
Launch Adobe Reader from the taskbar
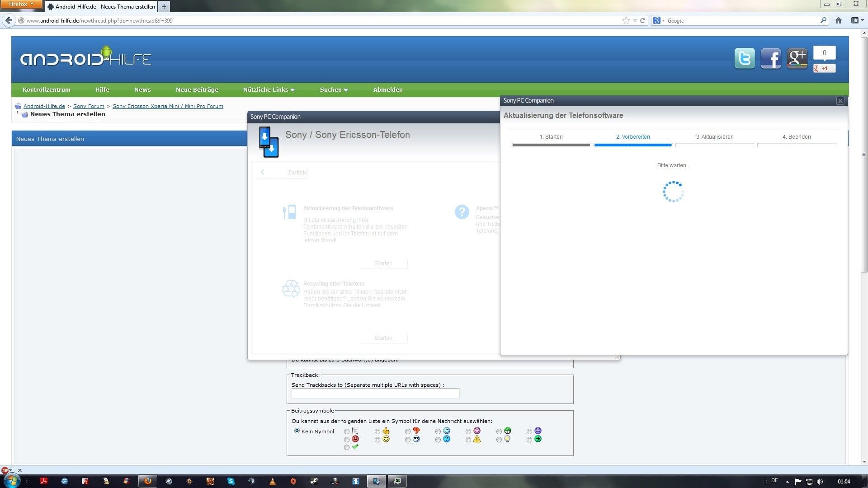(x=44, y=481)
